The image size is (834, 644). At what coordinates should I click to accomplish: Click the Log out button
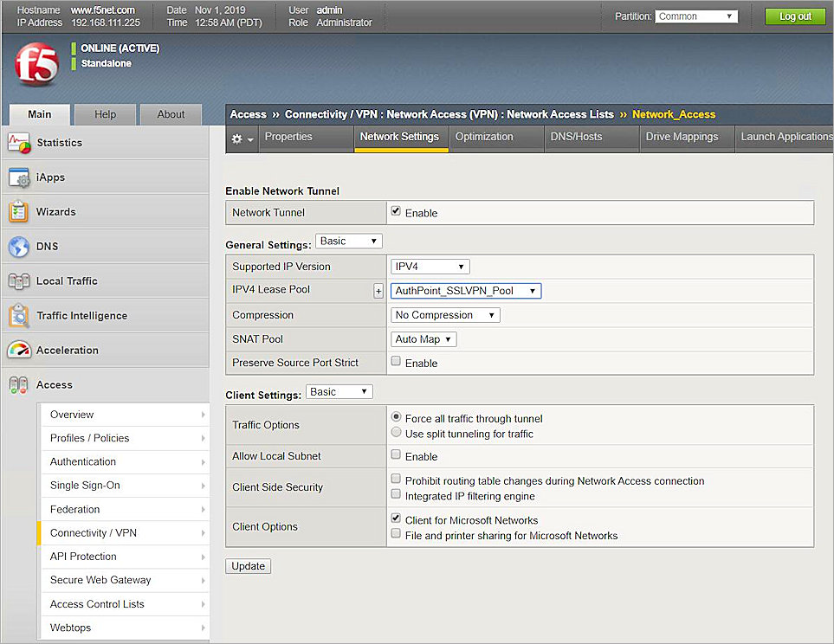[x=794, y=16]
